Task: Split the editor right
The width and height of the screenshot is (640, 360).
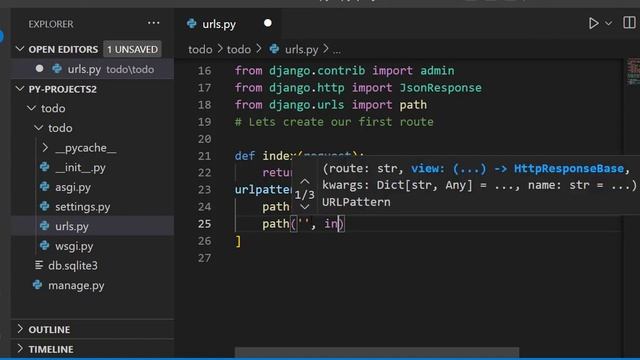Action: pos(629,23)
